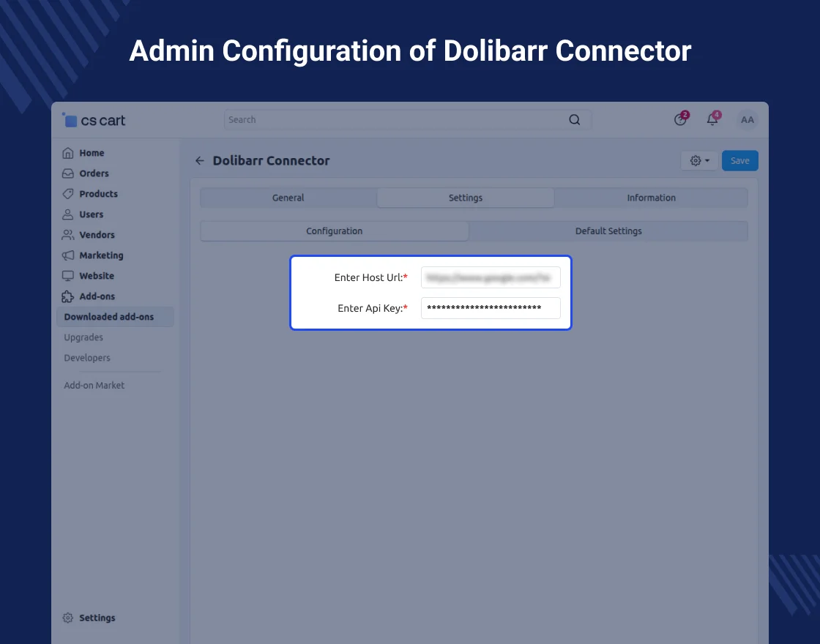820x644 pixels.
Task: Open the help icon with badge
Action: coord(681,119)
